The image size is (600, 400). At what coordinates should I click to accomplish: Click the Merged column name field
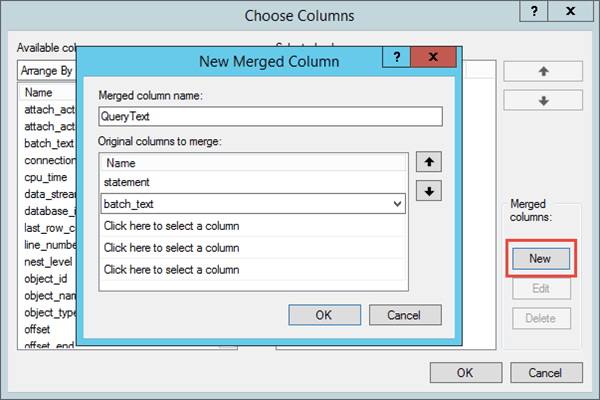click(x=270, y=116)
